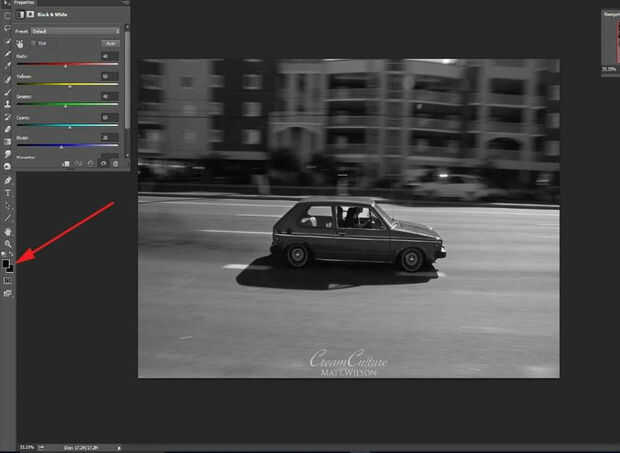Viewport: 620px width, 453px height.
Task: Select the Path Selection tool
Action: coord(7,205)
